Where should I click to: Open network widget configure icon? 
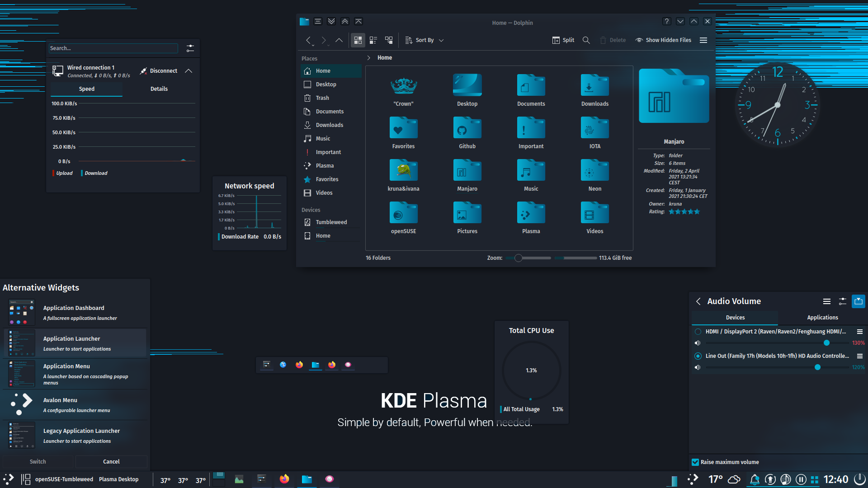tap(190, 48)
